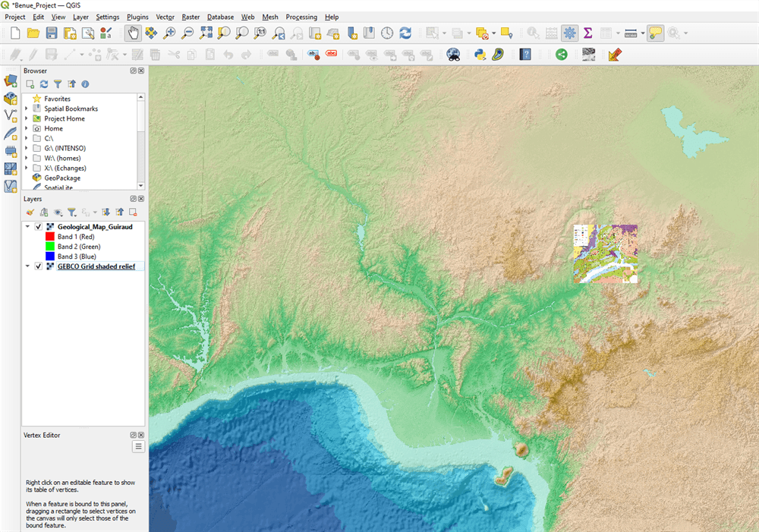This screenshot has width=759, height=532.
Task: Expand the Project Home browser node
Action: 27,118
